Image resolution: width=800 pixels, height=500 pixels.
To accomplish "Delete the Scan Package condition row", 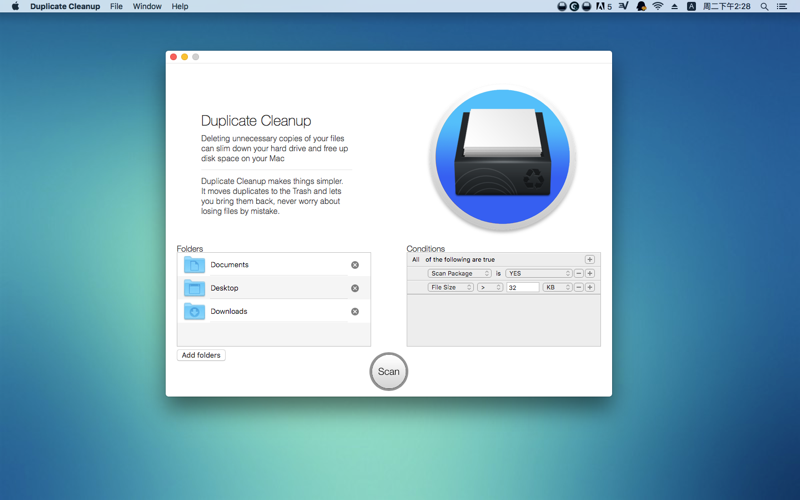I will tap(579, 274).
